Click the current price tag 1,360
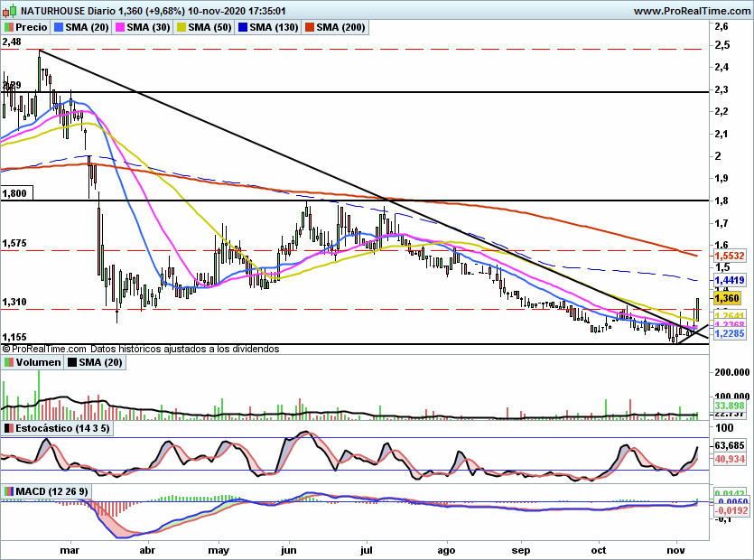Viewport: 754px width, 560px height. [727, 298]
